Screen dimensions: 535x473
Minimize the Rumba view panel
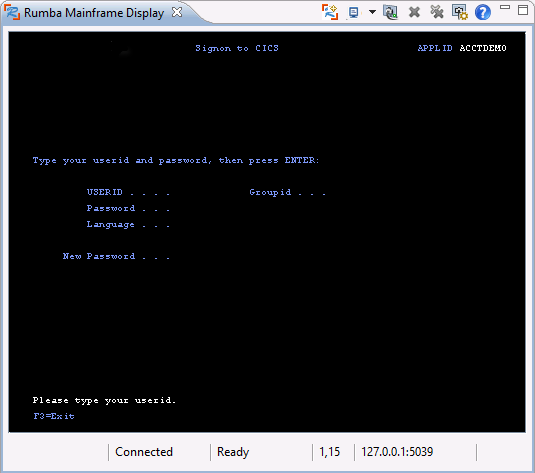tap(505, 7)
